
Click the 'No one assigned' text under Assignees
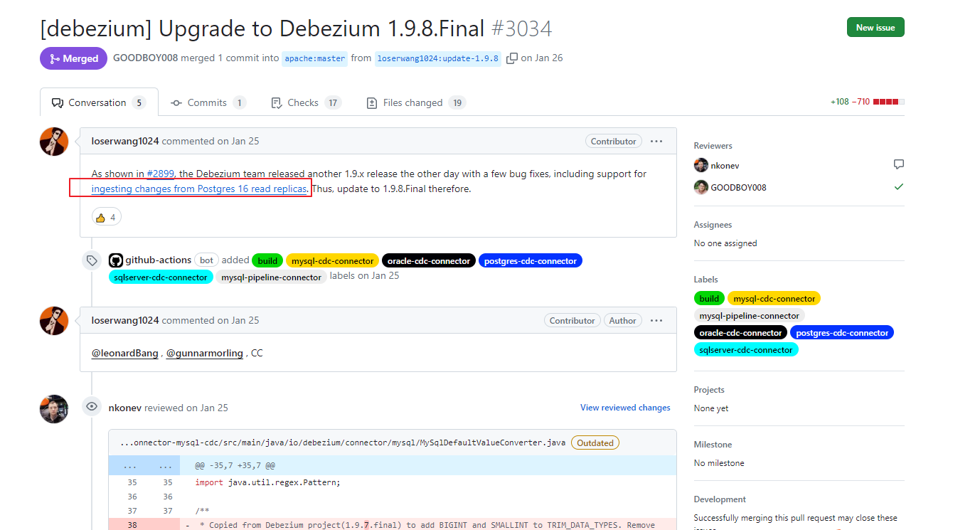(x=725, y=243)
